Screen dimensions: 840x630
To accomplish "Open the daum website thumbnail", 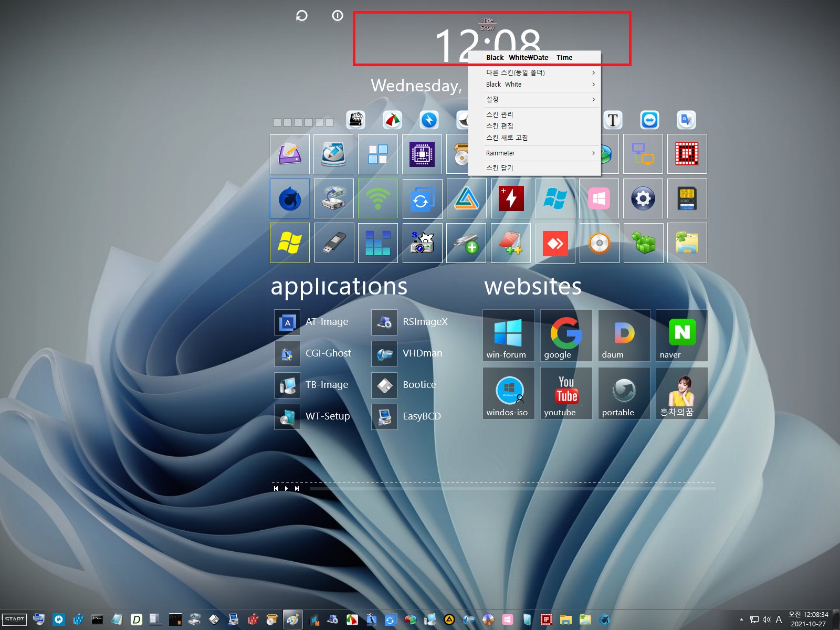I will [624, 335].
